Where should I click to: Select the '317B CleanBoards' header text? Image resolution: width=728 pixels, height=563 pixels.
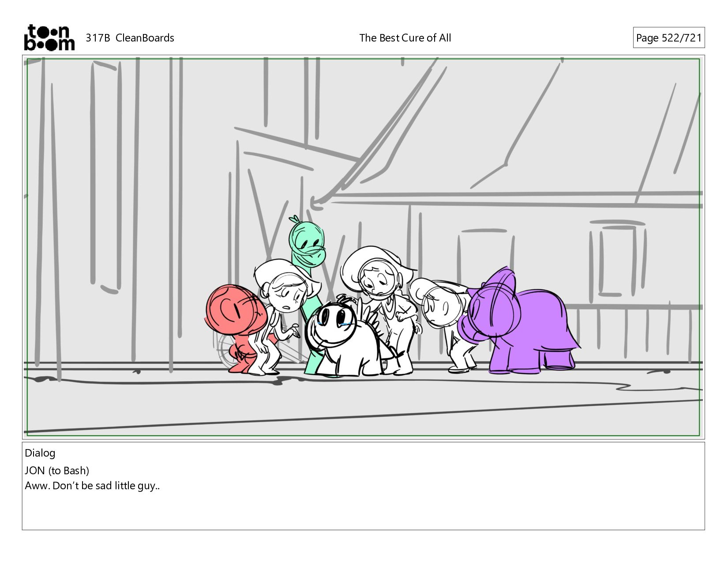click(x=130, y=38)
